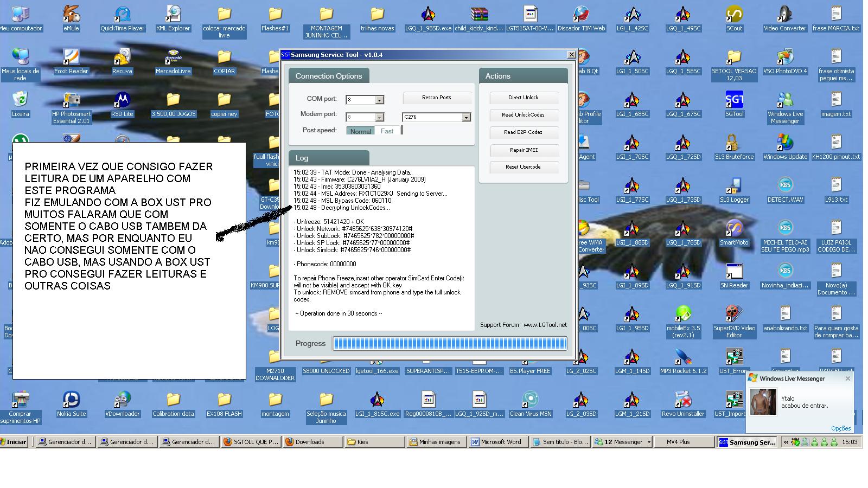Switch to Downloads taskbar item
Viewport: 868px width, 488px height.
[313, 442]
